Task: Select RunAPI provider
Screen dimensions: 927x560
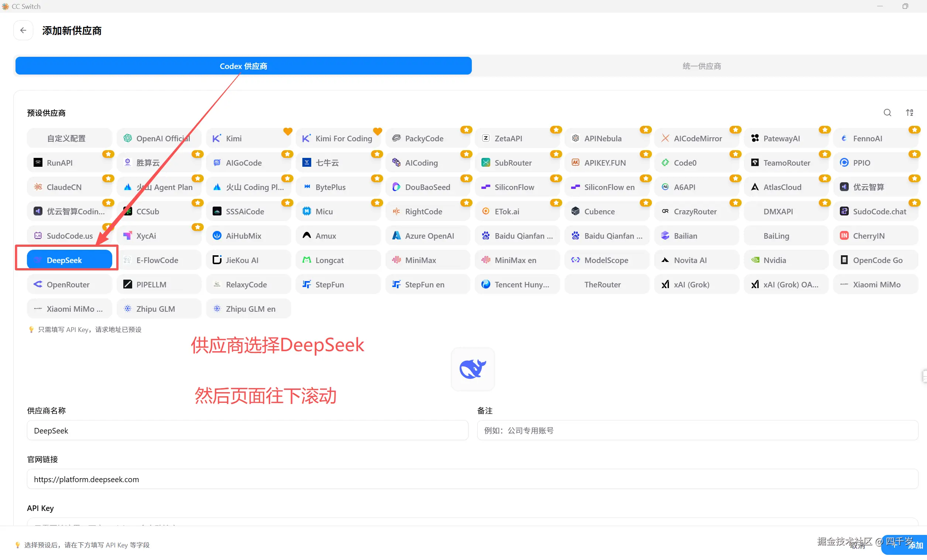Action: 70,163
